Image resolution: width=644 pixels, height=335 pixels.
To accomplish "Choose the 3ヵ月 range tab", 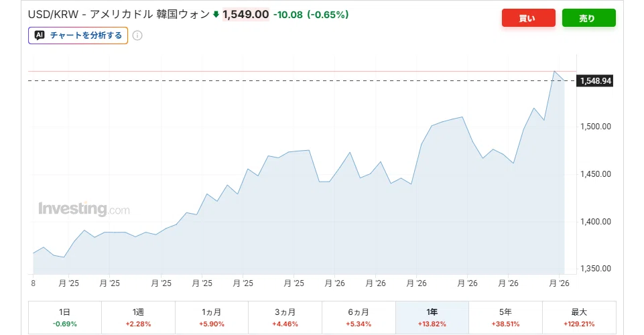I will coord(285,318).
